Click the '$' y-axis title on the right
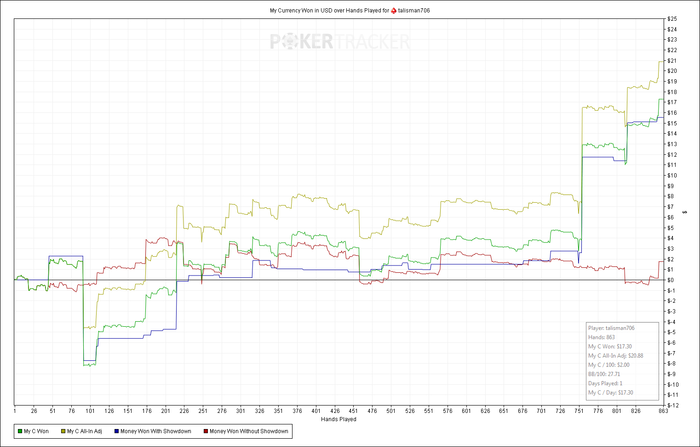The height and width of the screenshot is (447, 700). (685, 212)
